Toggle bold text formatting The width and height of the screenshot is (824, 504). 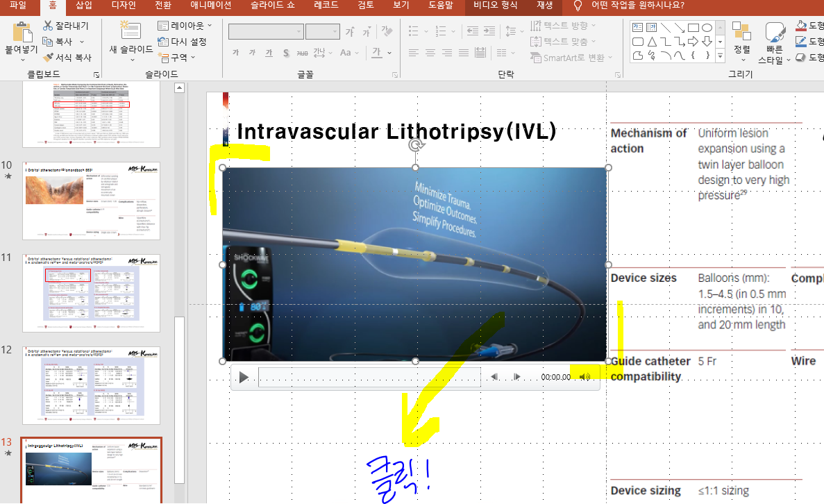coord(235,53)
